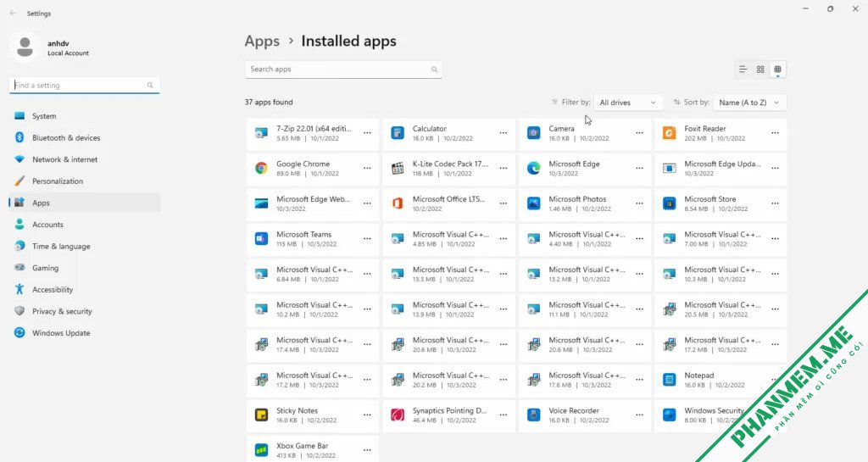868x462 pixels.
Task: Click the Camera app icon
Action: 534,133
